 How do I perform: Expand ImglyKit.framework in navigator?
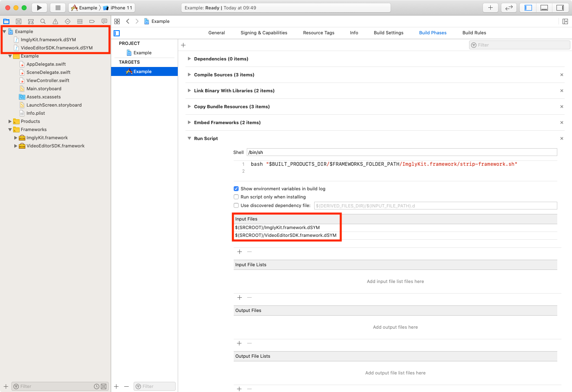click(x=16, y=138)
